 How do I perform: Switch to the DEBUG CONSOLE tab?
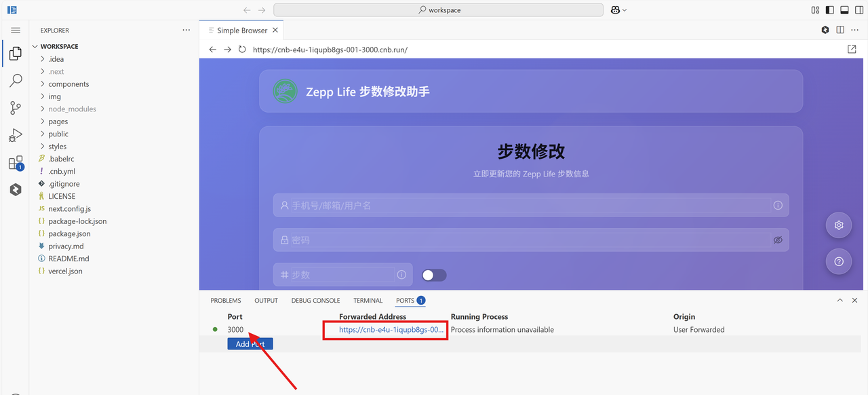click(315, 301)
